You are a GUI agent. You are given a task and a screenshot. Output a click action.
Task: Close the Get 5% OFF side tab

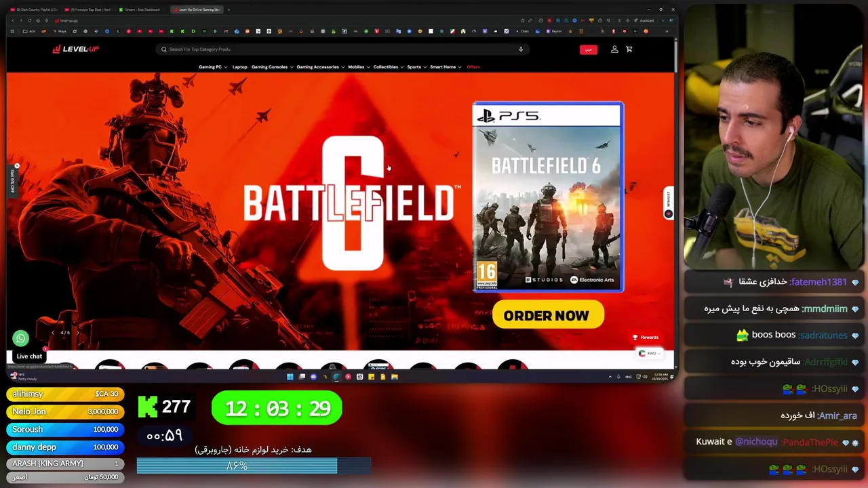tap(17, 165)
